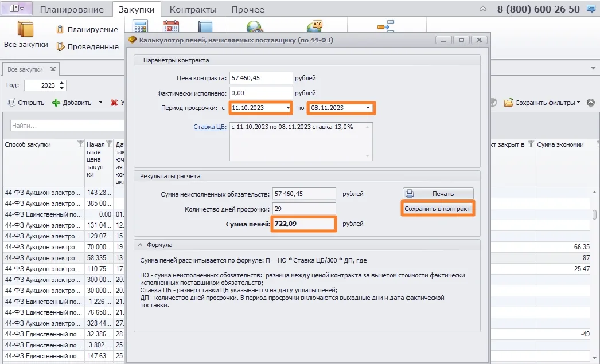This screenshot has height=364, width=600.
Task: Open filter on Начальная цена закупки column
Action: [110, 144]
